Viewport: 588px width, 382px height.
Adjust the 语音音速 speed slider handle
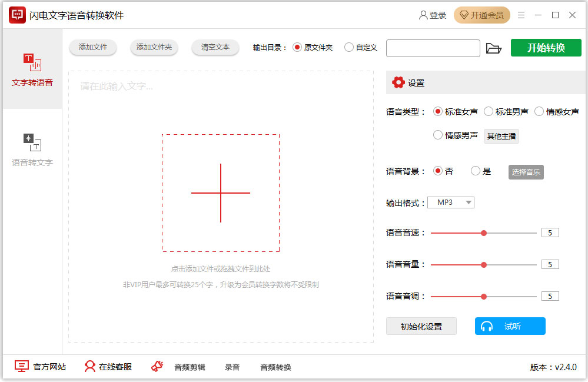484,233
